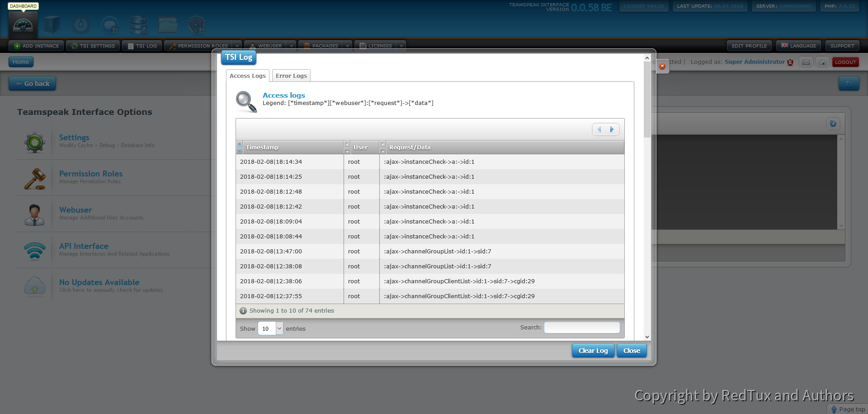
Task: Click the blue refresh button at top right
Action: point(849,84)
